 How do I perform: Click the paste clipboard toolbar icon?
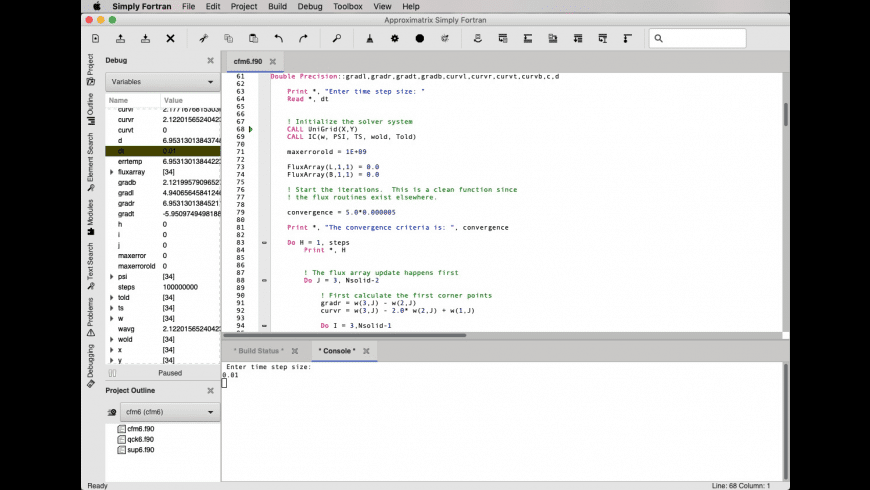click(x=253, y=38)
